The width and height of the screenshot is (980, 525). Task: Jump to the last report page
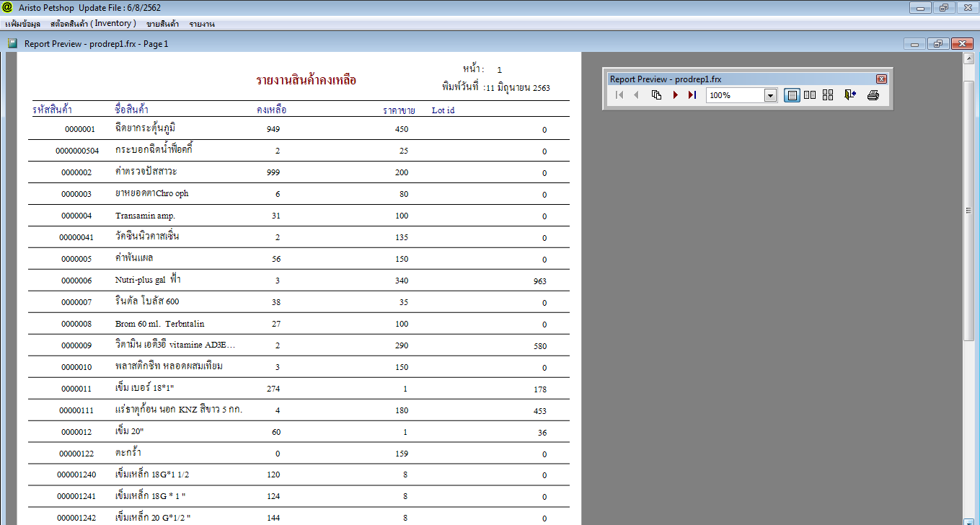pos(692,95)
